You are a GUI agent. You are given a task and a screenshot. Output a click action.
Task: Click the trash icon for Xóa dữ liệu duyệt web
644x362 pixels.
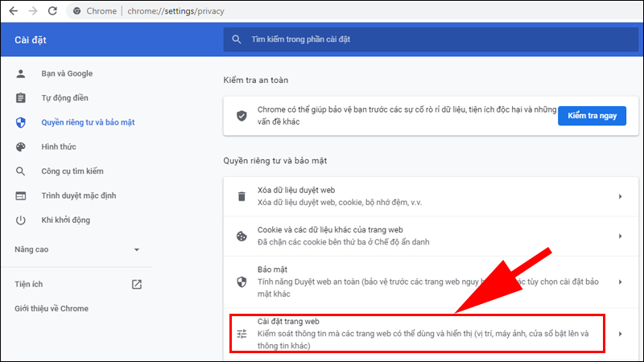coord(241,197)
